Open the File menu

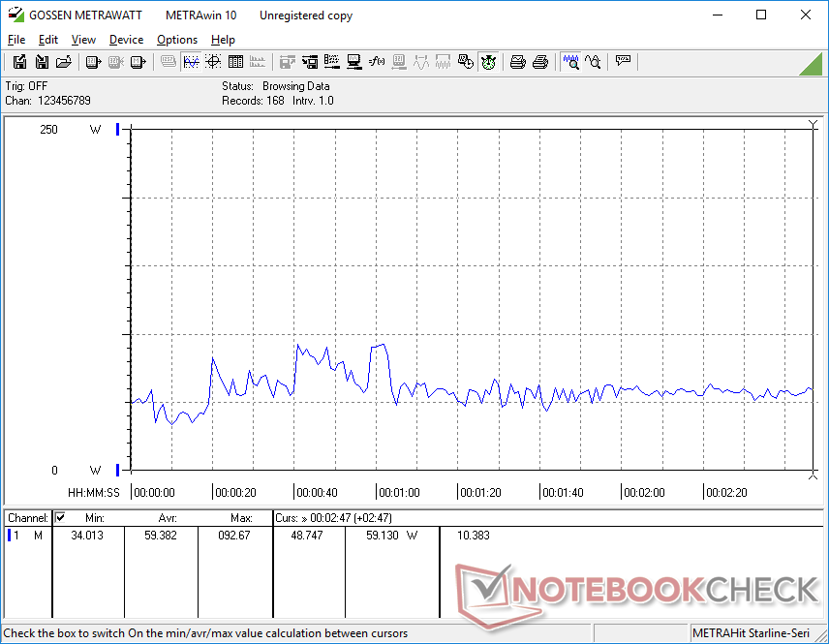point(16,40)
